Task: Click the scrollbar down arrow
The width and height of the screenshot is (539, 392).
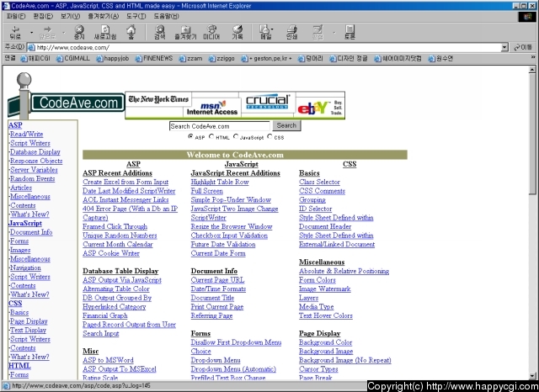Action: (532, 376)
